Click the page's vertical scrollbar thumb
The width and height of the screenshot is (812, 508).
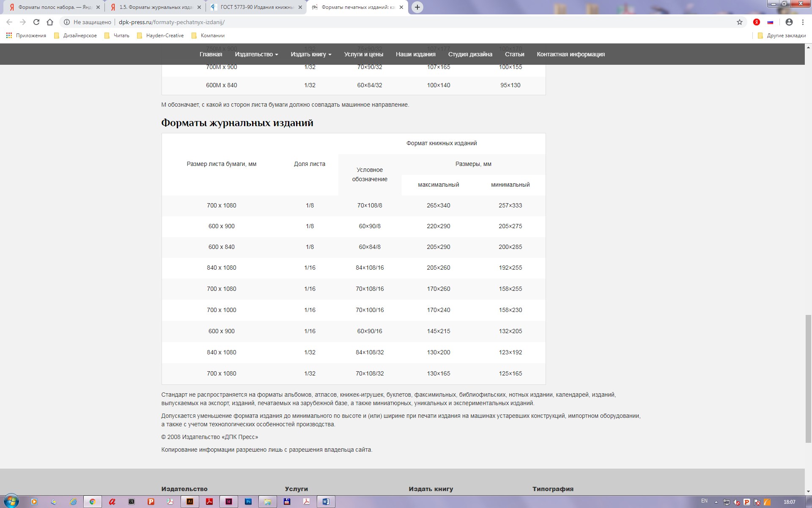(808, 379)
